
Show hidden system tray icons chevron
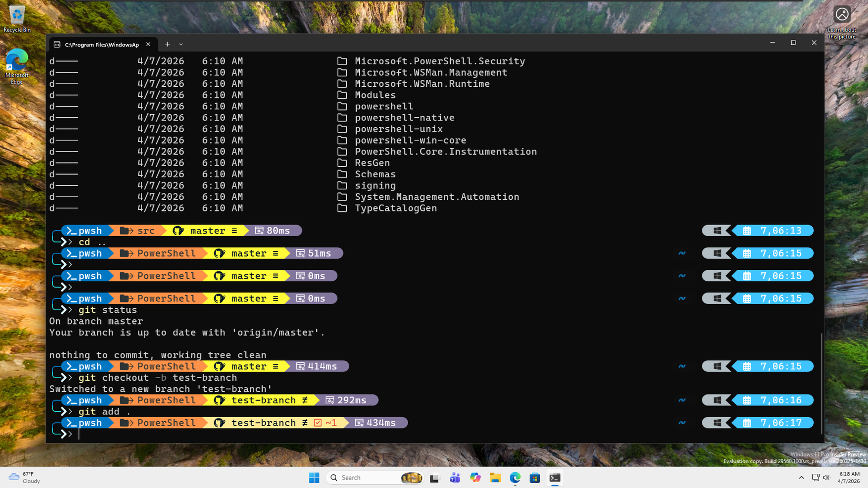point(801,477)
